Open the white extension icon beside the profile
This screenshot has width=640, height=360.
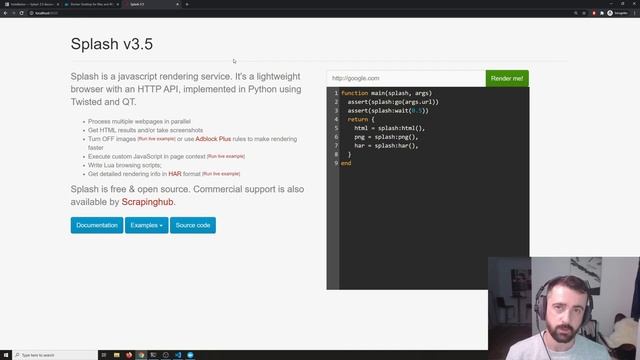(602, 13)
